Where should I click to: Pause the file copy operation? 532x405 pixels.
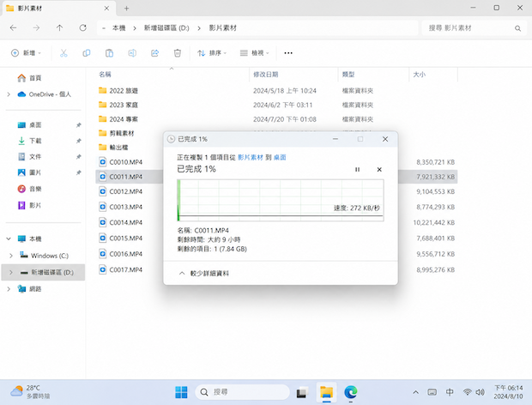pyautogui.click(x=357, y=169)
